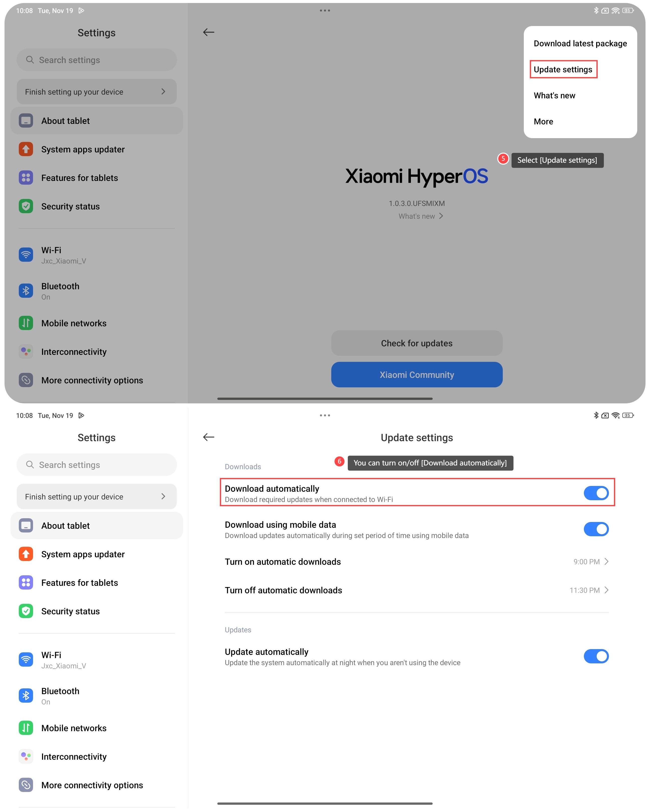Go back using arrow beside Update settings title
The width and height of the screenshot is (650, 812).
coord(208,437)
